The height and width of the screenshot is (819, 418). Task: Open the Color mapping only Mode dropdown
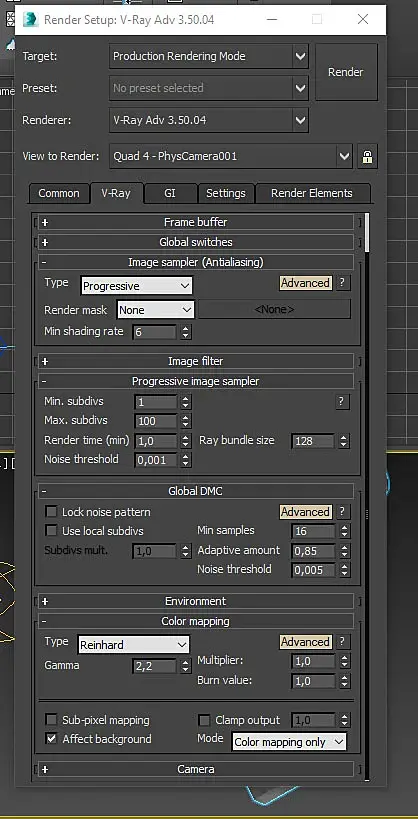click(x=289, y=742)
